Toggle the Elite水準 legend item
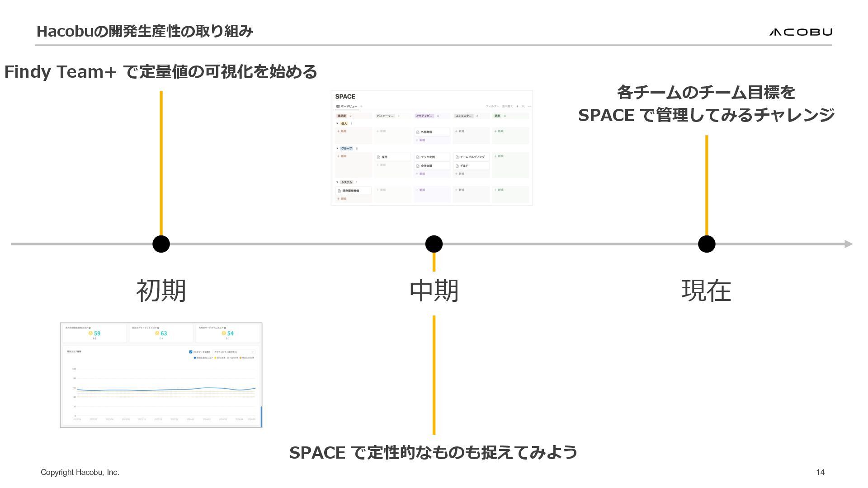Viewport: 868px width, 488px height. [x=220, y=358]
